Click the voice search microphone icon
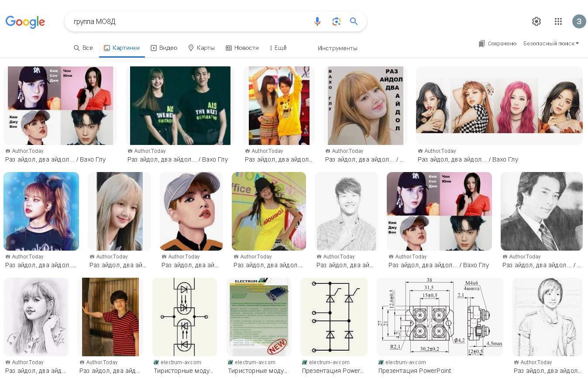 pos(317,21)
